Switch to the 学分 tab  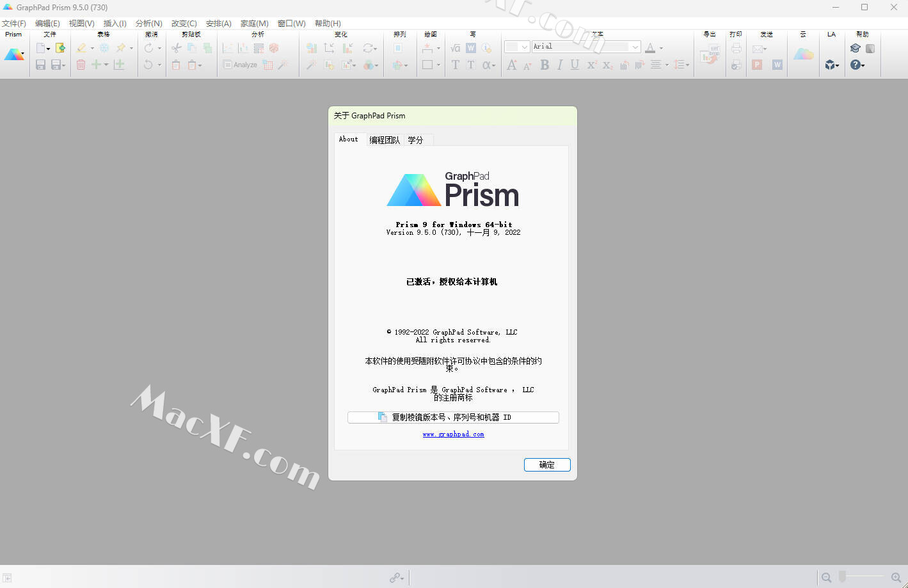pos(416,140)
